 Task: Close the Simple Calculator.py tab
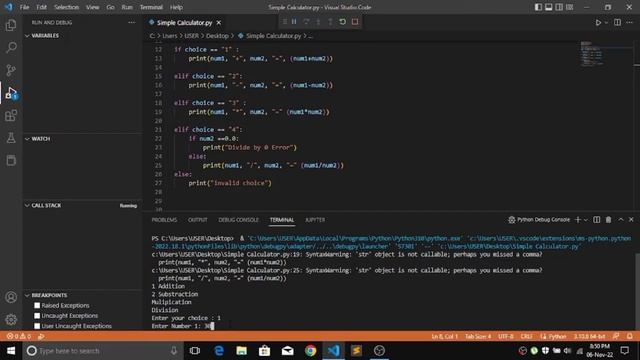click(219, 22)
